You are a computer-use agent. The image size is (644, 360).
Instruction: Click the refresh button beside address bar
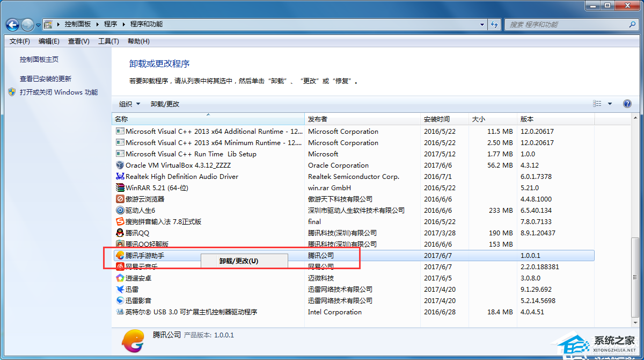pos(494,25)
